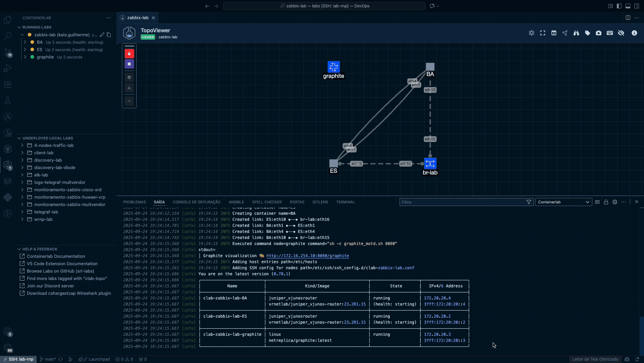Screen dimensions: 644x363
Task: Click the tag labels icon in TopoViewer
Action: click(x=587, y=33)
